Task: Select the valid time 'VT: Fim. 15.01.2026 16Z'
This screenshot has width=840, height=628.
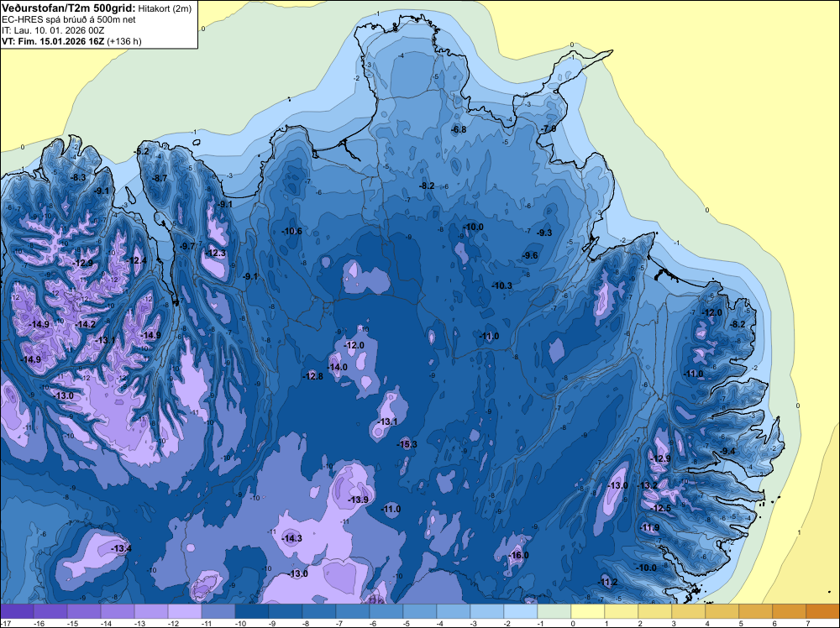Action: click(x=53, y=41)
